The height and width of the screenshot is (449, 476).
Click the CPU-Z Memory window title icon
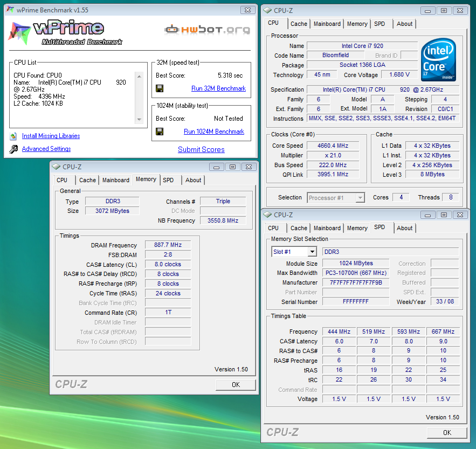(56, 167)
